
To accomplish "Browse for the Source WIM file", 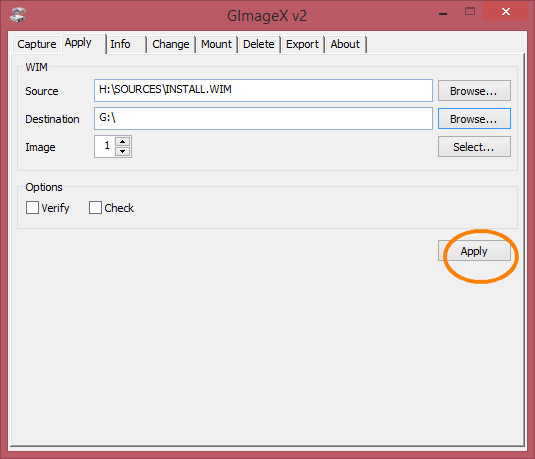I will coord(474,91).
